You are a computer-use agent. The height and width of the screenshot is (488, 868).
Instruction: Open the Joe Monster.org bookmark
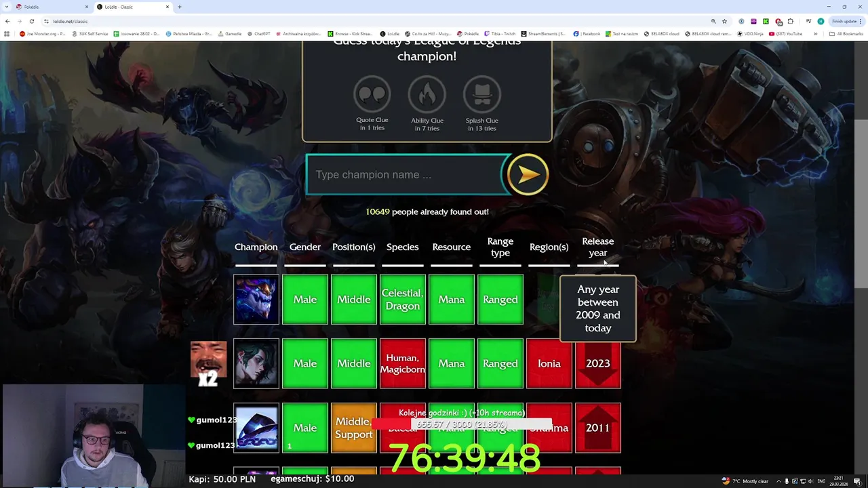[42, 34]
